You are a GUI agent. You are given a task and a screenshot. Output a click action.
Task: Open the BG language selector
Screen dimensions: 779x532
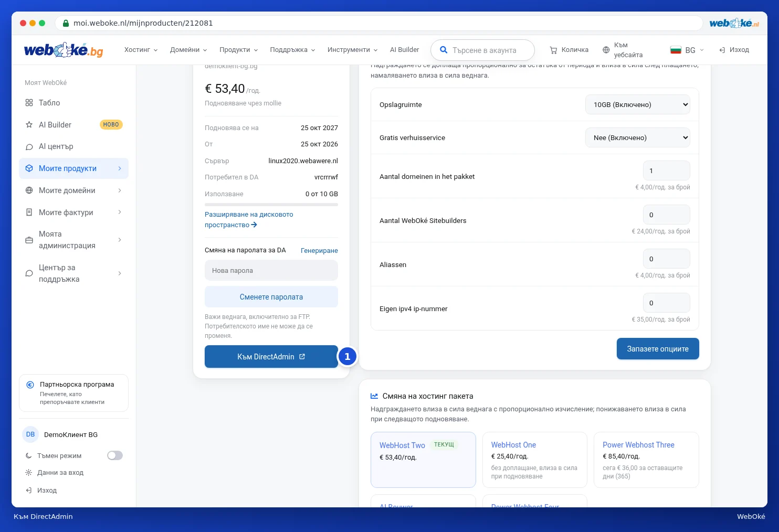tap(687, 50)
